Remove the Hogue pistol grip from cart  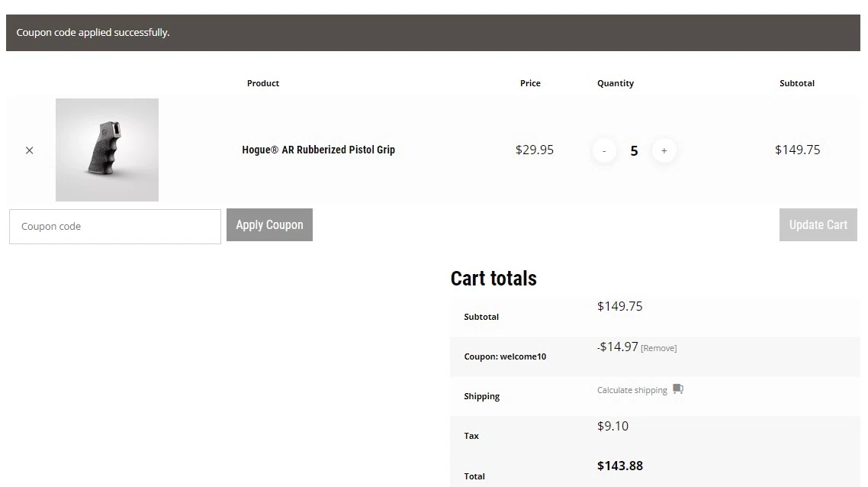pyautogui.click(x=29, y=150)
